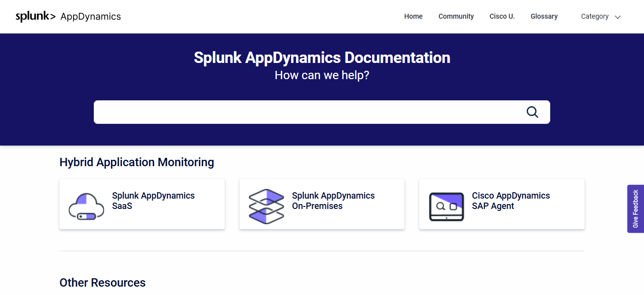
Task: Click the Give Feedback button
Action: [x=637, y=209]
